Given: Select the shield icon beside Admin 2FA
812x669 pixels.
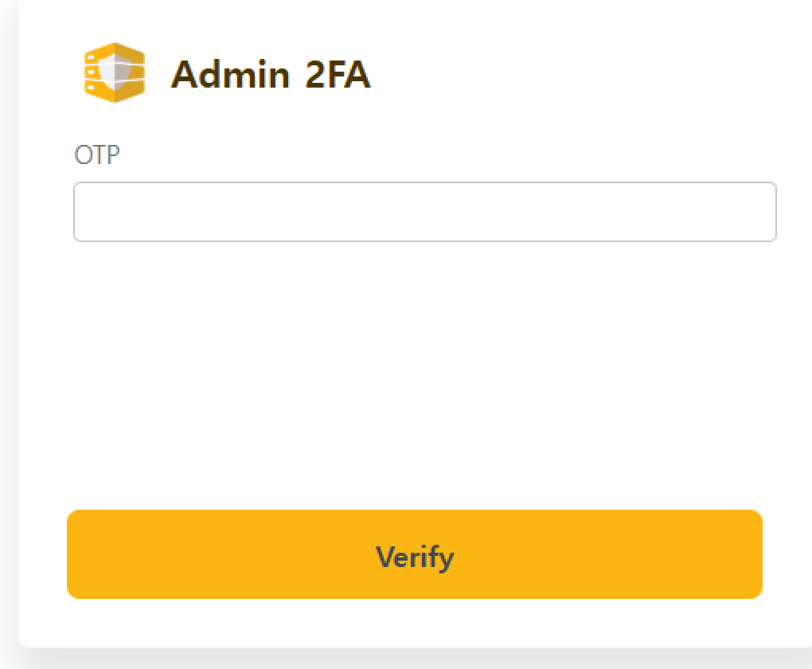Looking at the screenshot, I should [115, 73].
